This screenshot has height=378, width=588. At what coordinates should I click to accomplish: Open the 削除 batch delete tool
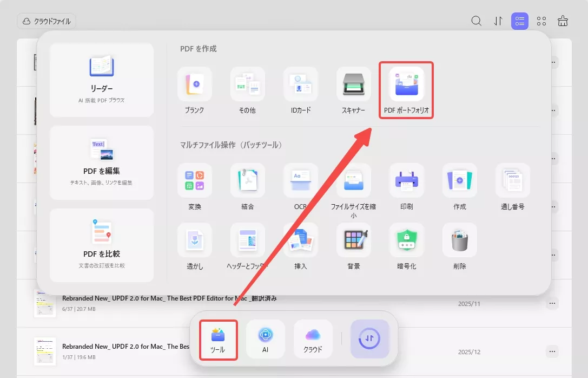(x=460, y=246)
